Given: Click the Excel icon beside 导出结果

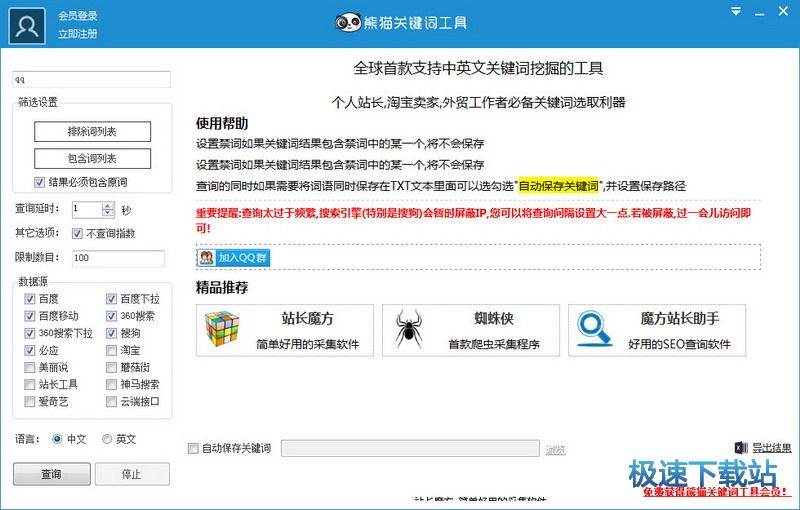Looking at the screenshot, I should [x=740, y=448].
